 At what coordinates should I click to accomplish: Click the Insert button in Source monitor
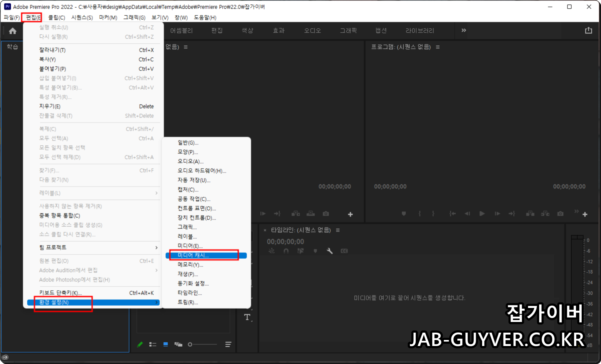click(x=295, y=214)
